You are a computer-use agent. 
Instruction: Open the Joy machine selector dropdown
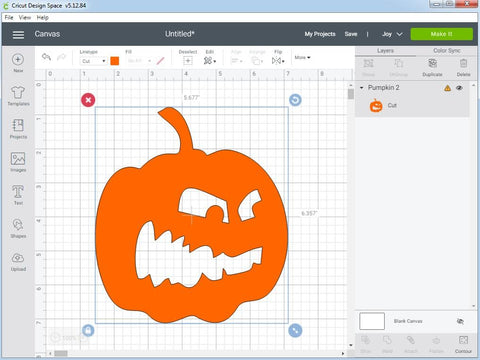[392, 34]
